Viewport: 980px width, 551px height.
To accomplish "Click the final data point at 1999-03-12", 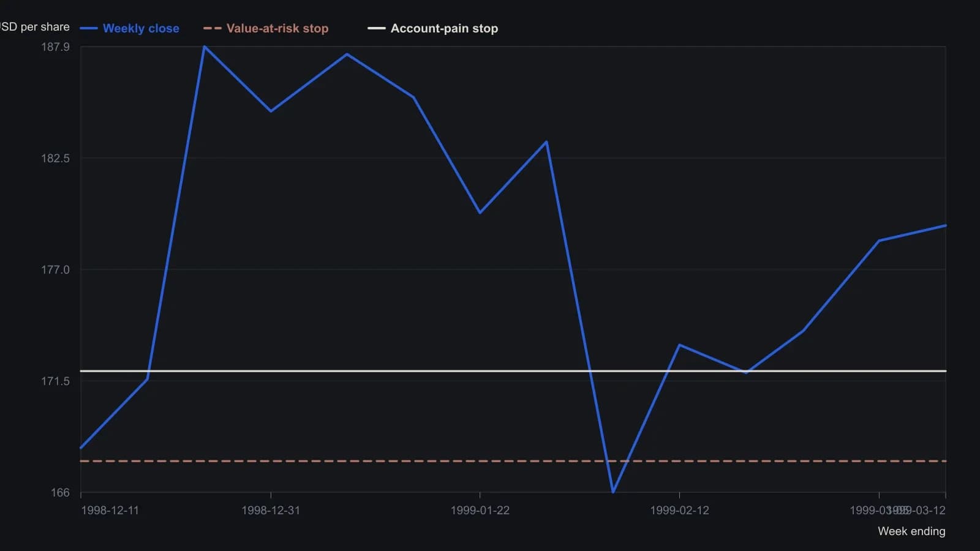I will [946, 226].
